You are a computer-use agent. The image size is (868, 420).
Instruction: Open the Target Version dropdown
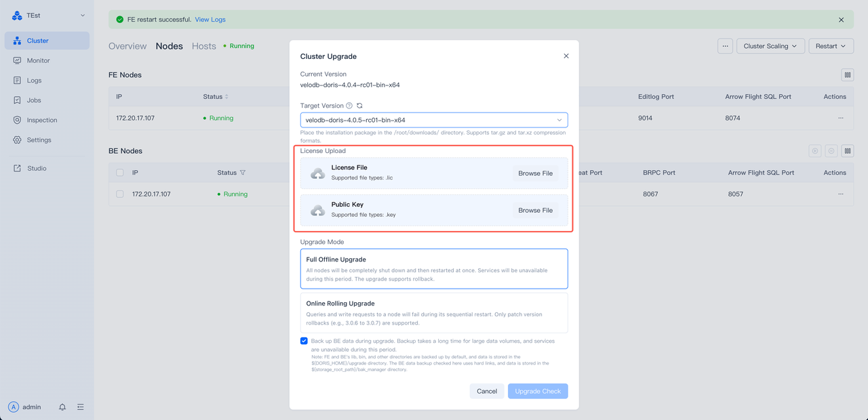click(434, 120)
